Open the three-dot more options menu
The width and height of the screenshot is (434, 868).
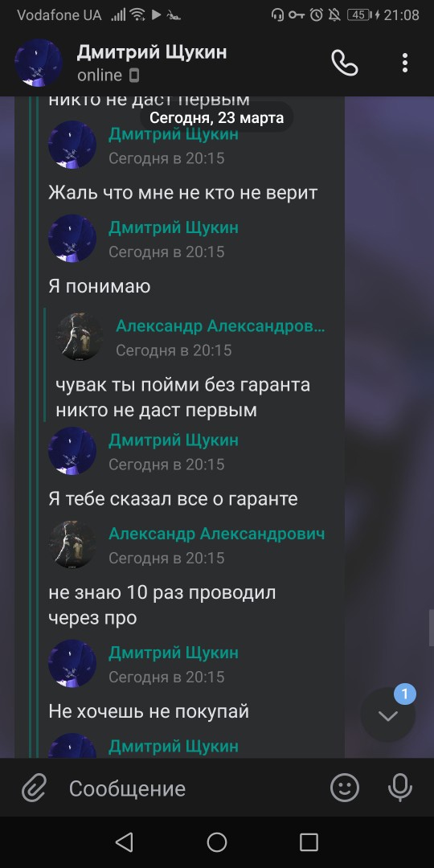point(405,63)
